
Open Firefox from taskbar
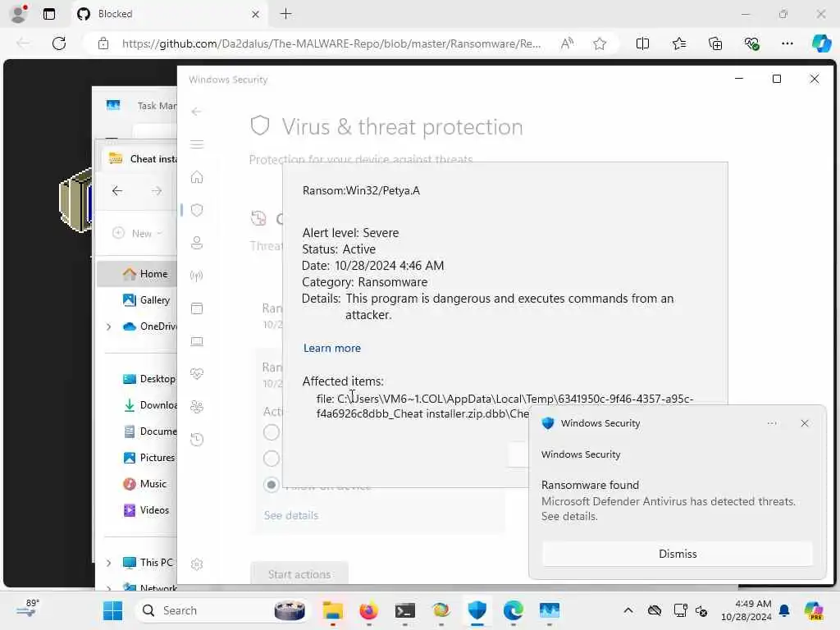[x=368, y=610]
